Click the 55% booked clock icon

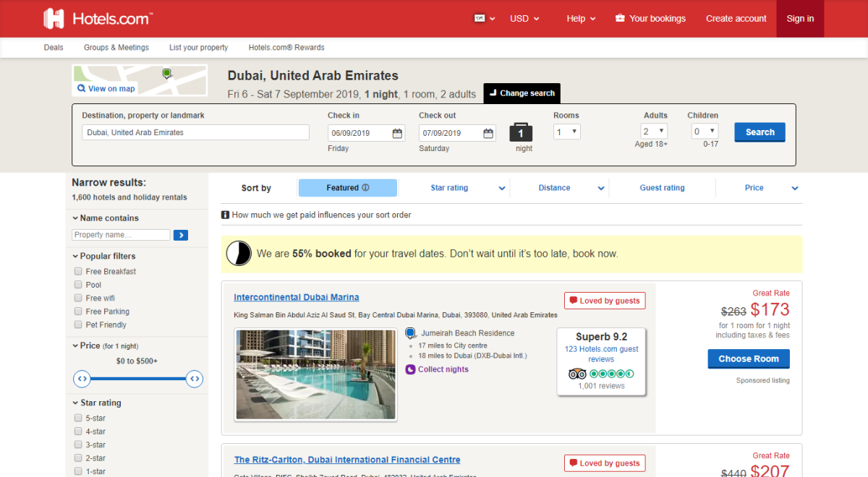pyautogui.click(x=239, y=254)
